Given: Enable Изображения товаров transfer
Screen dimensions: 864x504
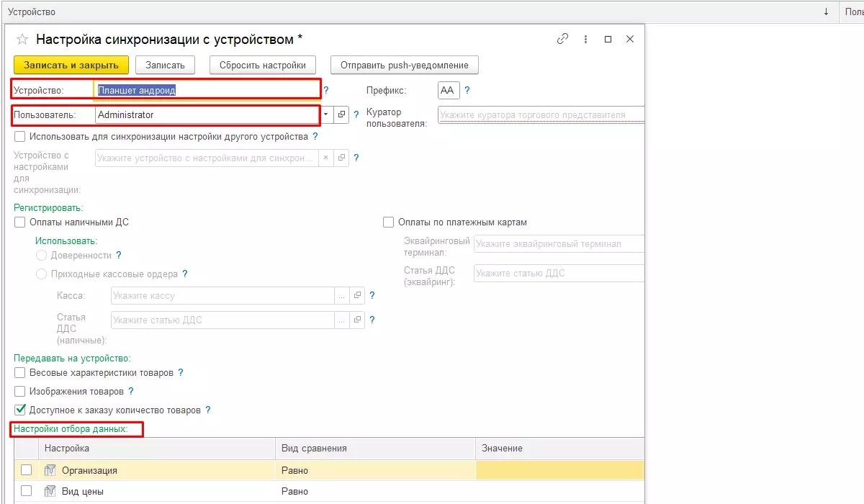Looking at the screenshot, I should (20, 391).
